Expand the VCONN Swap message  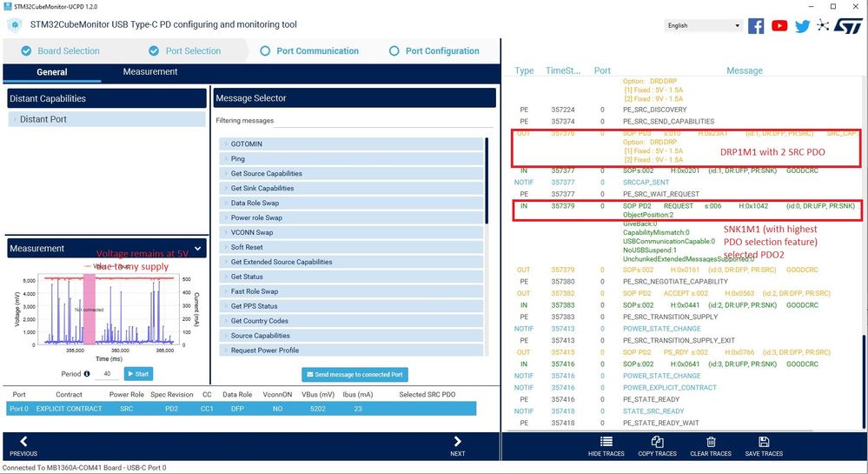click(x=352, y=232)
